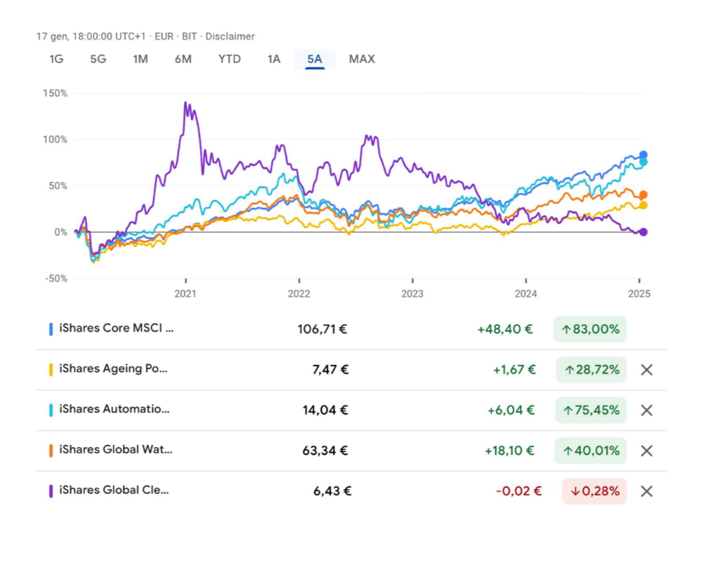Viewport: 725px width, 588px height.
Task: Click the 83,00% gain badge
Action: pos(590,329)
